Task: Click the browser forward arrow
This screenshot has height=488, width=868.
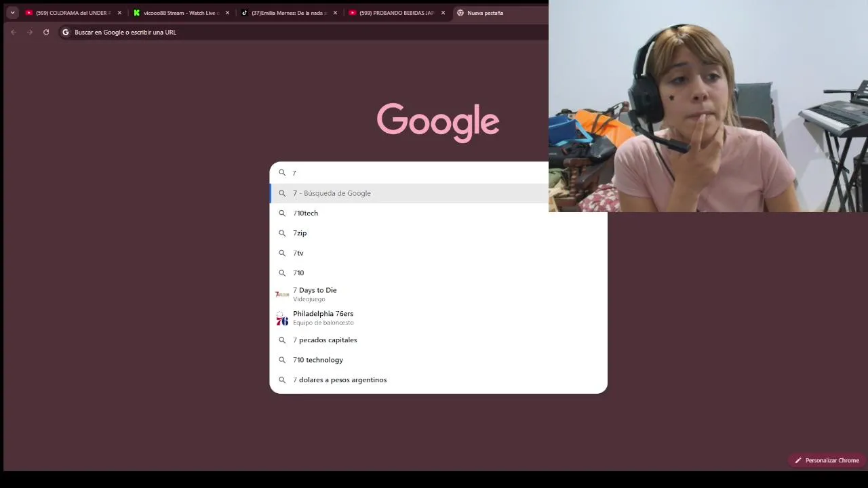Action: pos(30,32)
